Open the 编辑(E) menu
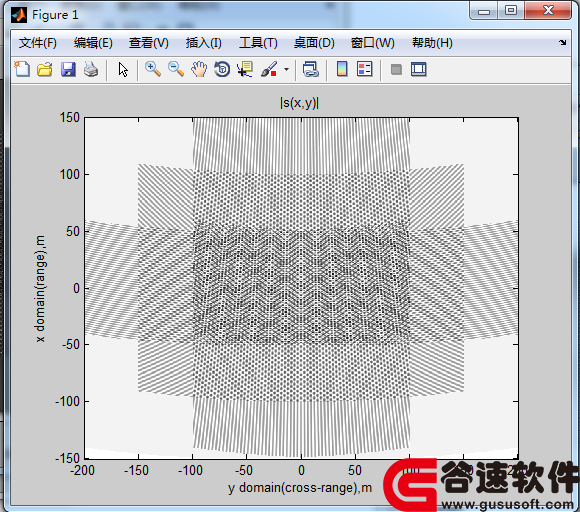The image size is (580, 512). coord(93,43)
